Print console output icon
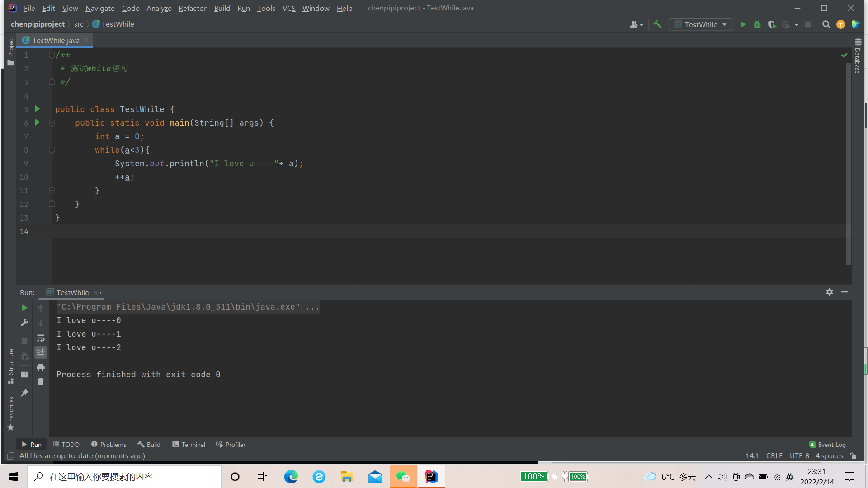The width and height of the screenshot is (868, 488). coord(41,367)
